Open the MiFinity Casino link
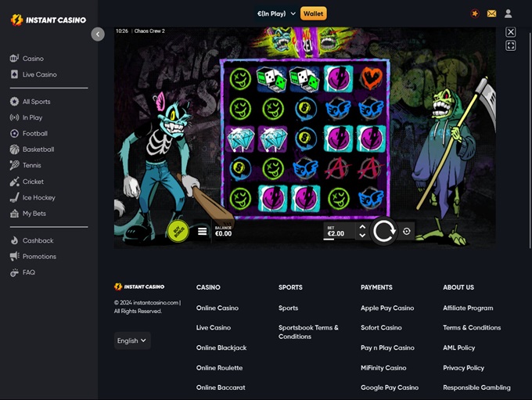 (x=383, y=368)
